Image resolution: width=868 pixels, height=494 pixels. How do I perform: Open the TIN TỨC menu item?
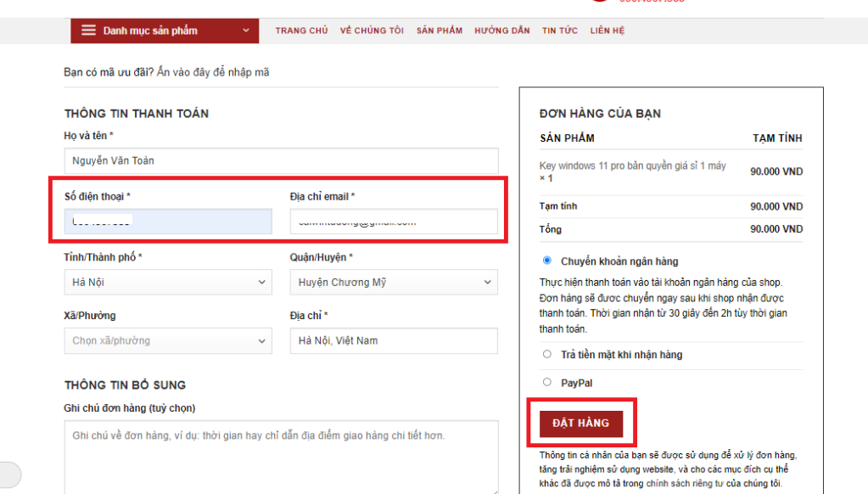(x=560, y=31)
